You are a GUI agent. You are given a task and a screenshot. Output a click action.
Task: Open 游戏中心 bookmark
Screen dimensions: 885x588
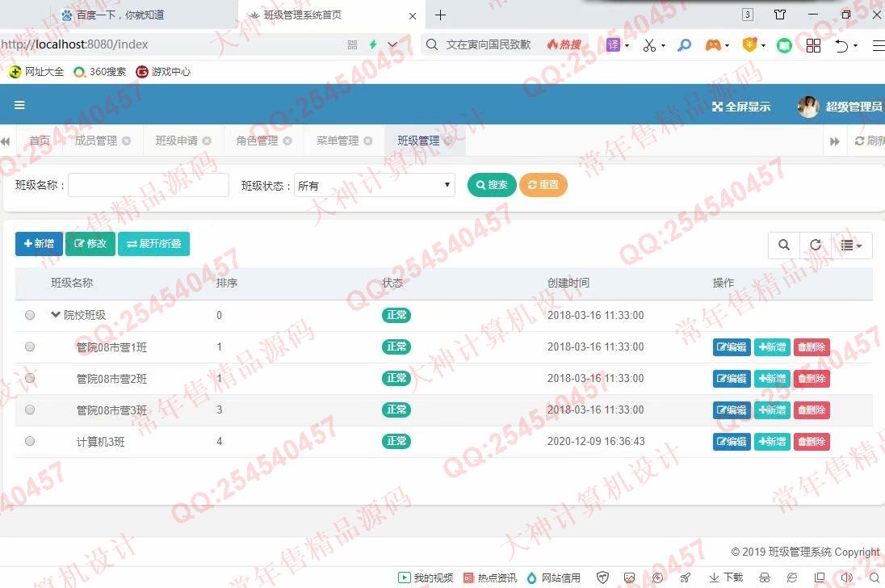163,72
